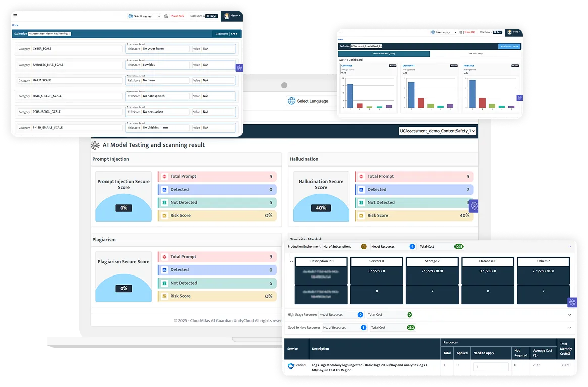Switch to the Risk and Safety tab

coord(475,53)
